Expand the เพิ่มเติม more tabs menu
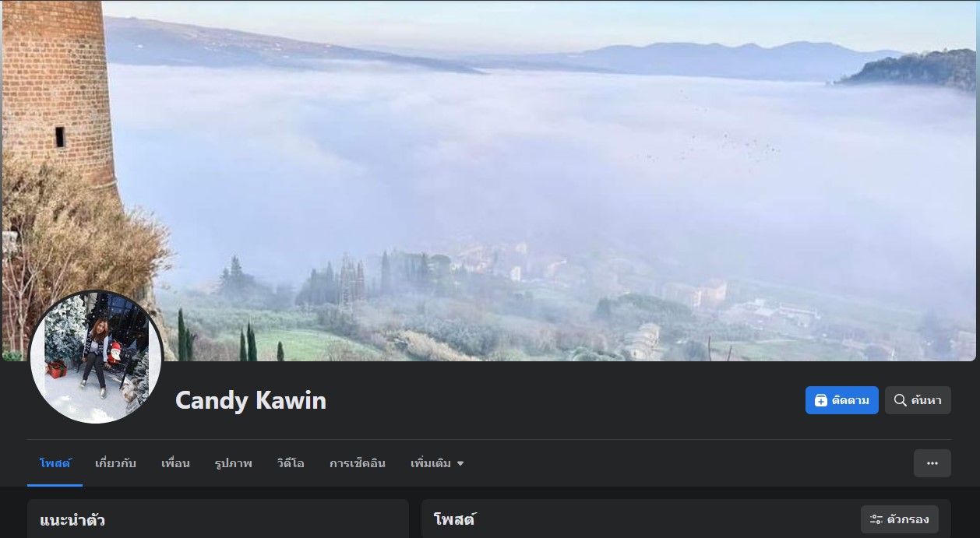This screenshot has width=980, height=538. click(x=437, y=463)
